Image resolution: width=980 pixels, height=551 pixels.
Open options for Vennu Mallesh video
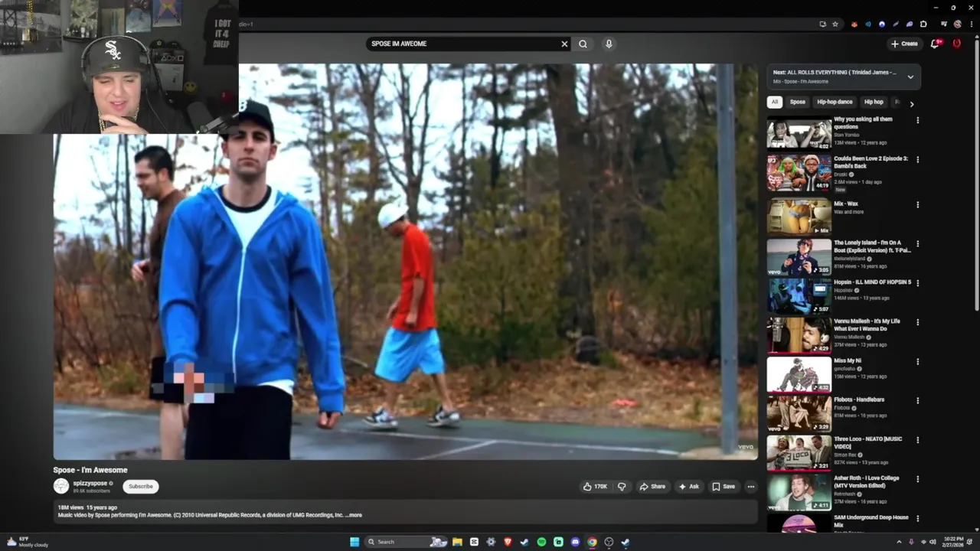pos(917,322)
